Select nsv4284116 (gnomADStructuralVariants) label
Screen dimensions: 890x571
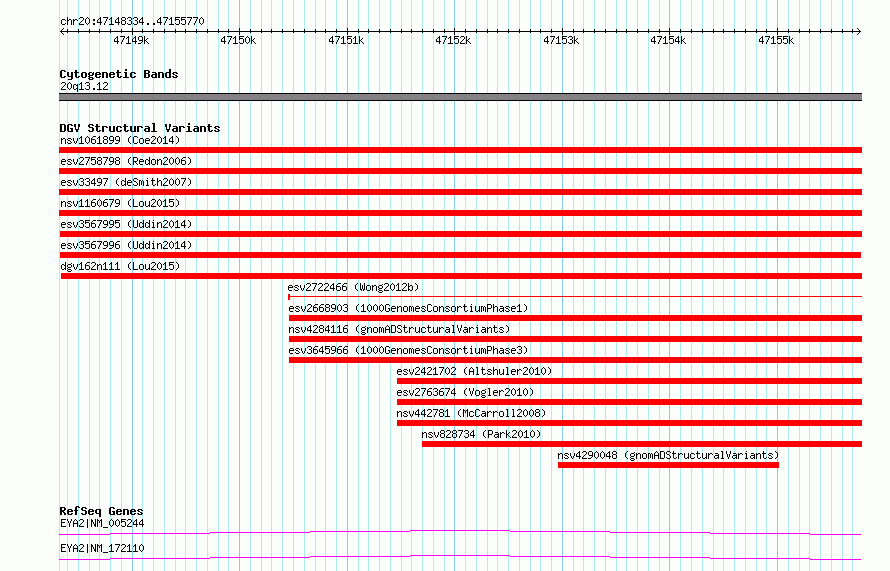tap(399, 329)
